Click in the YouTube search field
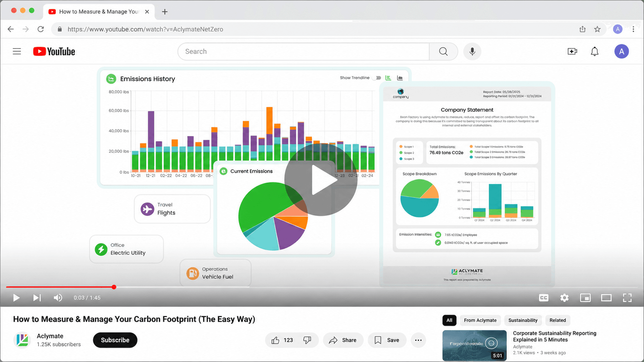Viewport: 644px width, 362px height. click(x=304, y=52)
